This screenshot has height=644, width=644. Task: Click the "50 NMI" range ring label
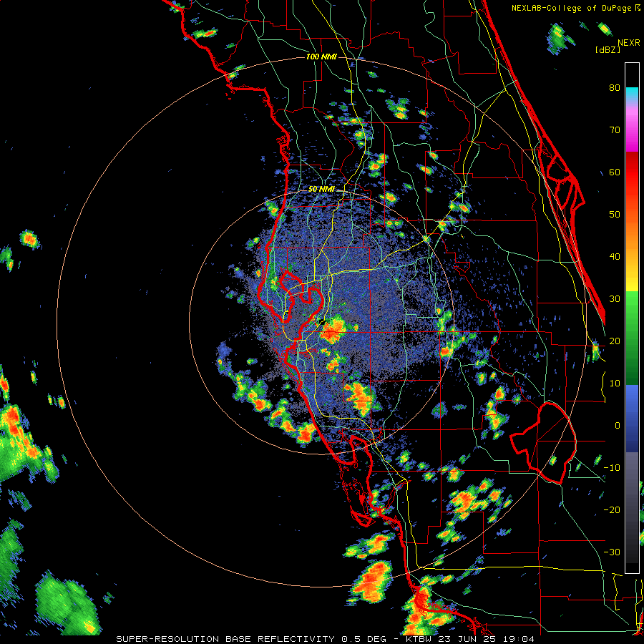tap(321, 190)
